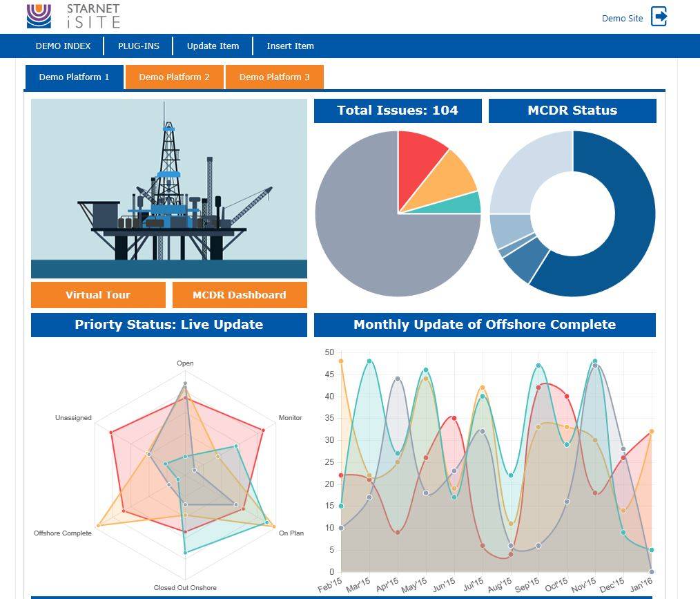Switch to the Demo Platform 1 tab

click(74, 77)
